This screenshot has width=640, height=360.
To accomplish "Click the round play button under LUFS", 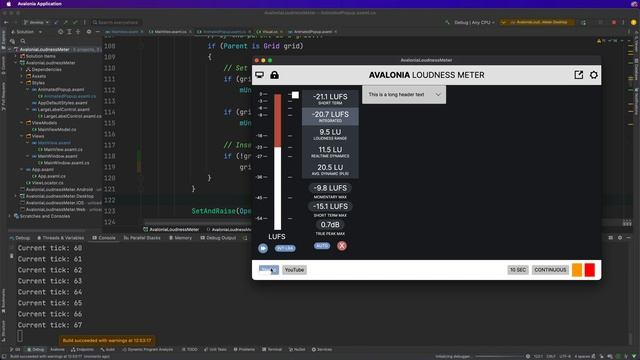I will point(263,248).
